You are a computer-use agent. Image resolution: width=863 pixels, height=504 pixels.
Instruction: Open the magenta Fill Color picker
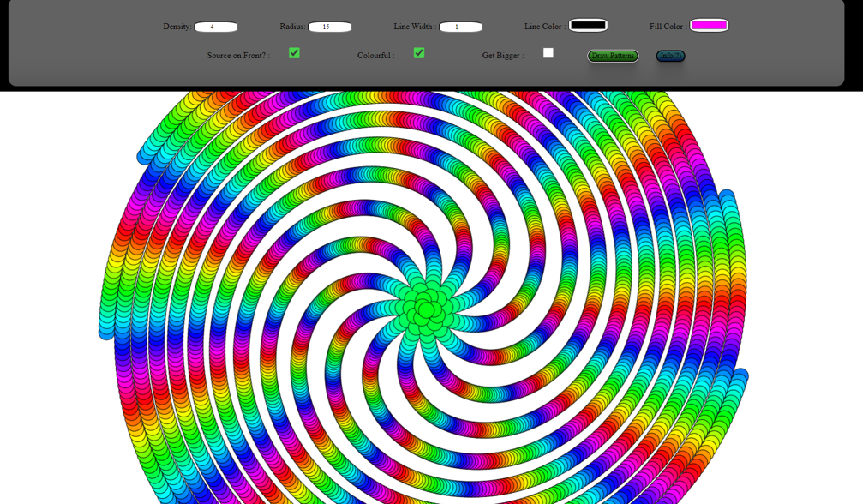(709, 26)
